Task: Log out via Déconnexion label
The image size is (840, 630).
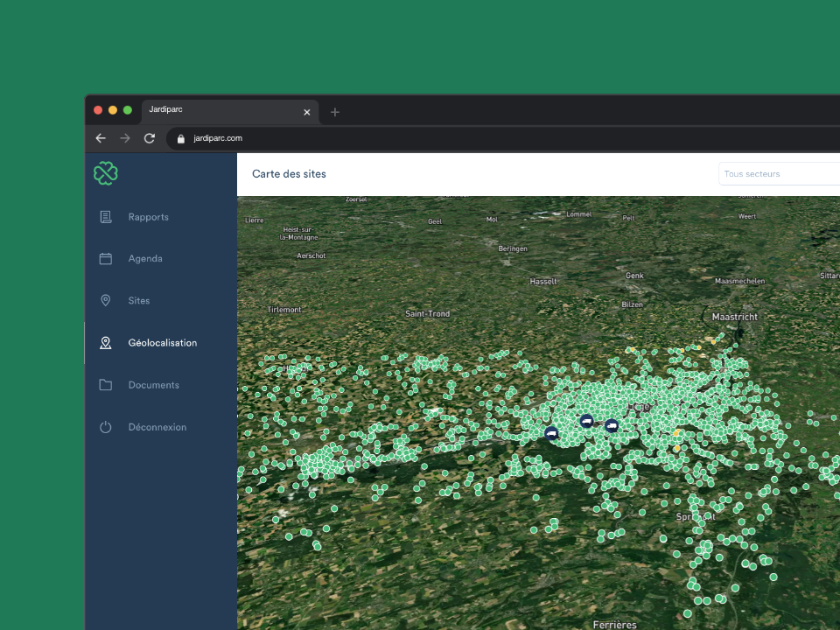Action: tap(157, 427)
